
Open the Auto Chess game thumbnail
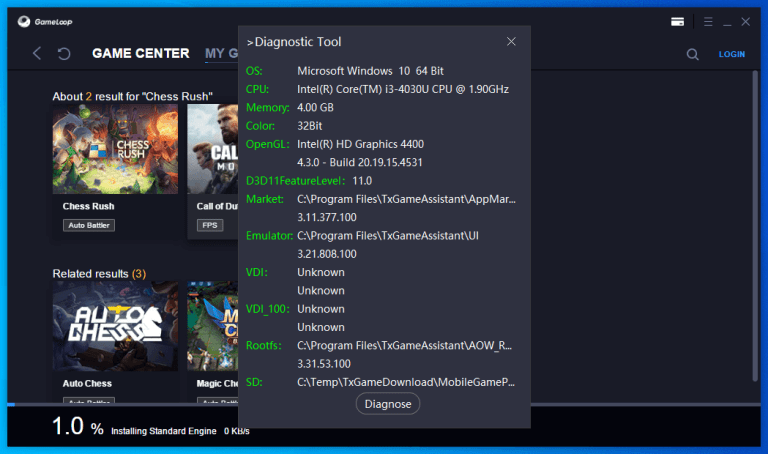tap(115, 326)
